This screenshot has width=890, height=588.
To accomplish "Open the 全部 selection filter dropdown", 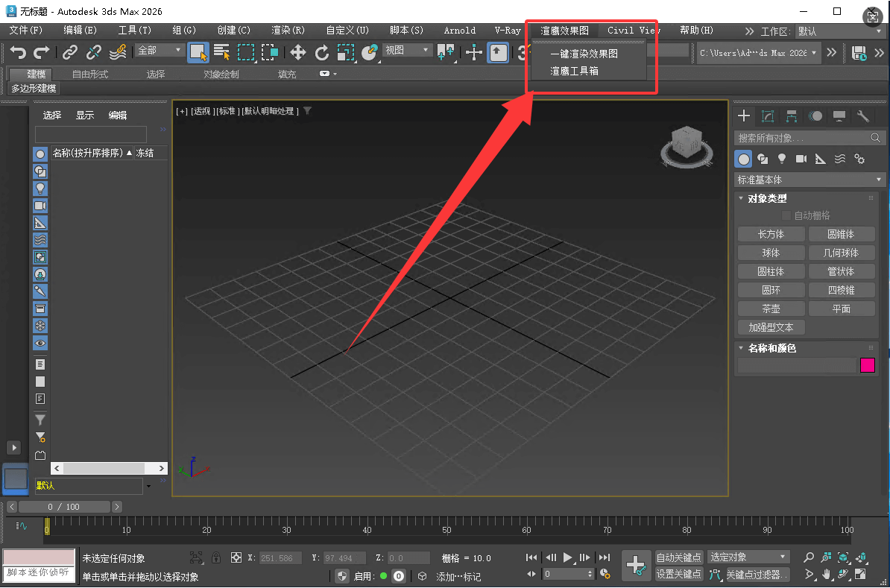I will click(160, 50).
